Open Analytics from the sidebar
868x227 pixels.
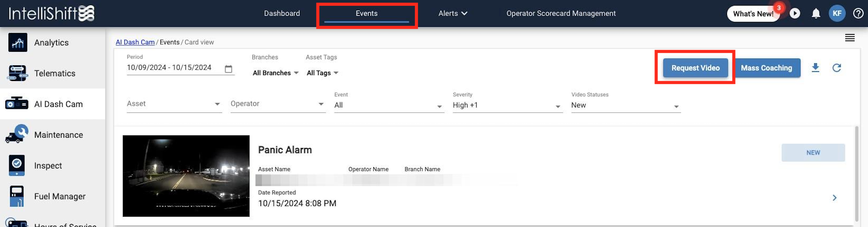click(52, 43)
